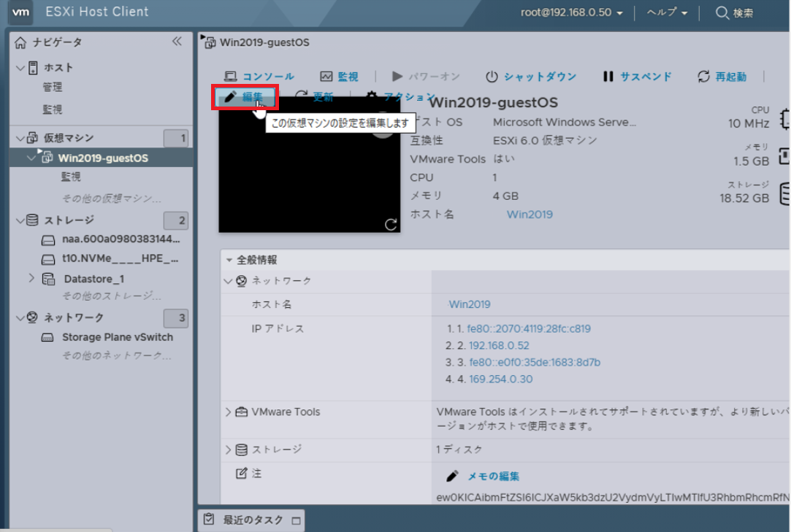Expand the ストレージ row in 全般情報
This screenshot has height=532, width=791.
pyautogui.click(x=228, y=450)
